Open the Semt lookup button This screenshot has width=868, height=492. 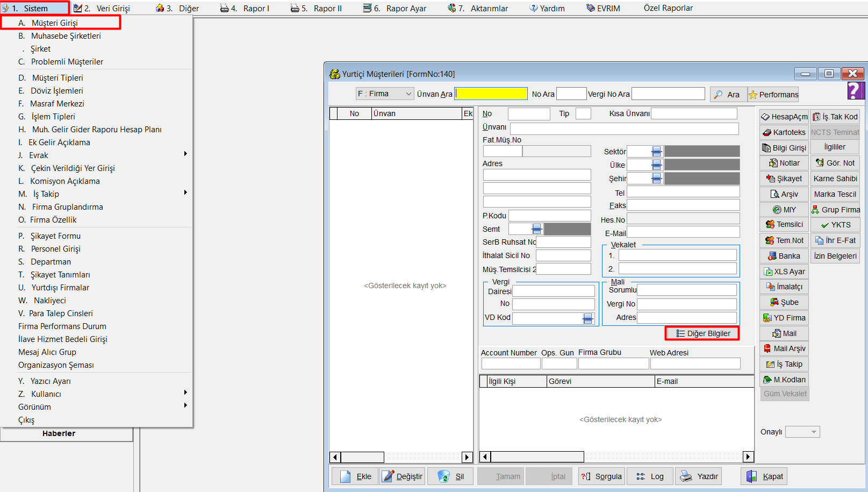(537, 229)
